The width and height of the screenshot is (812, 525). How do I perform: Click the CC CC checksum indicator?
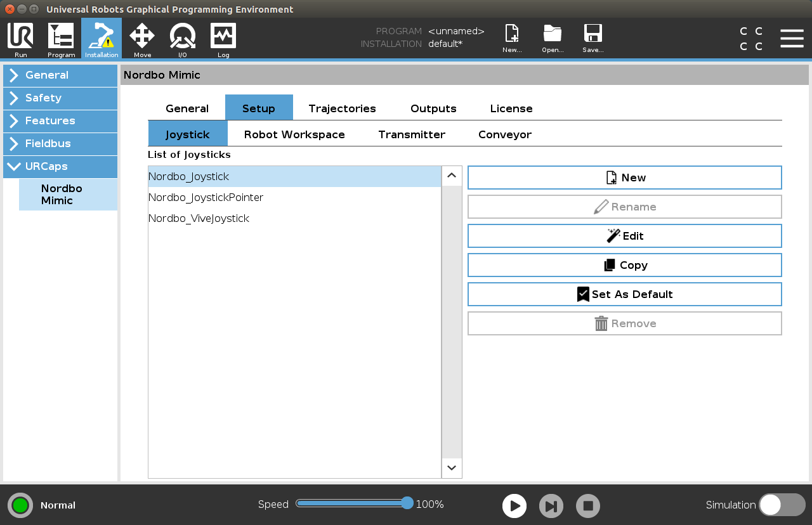[751, 39]
